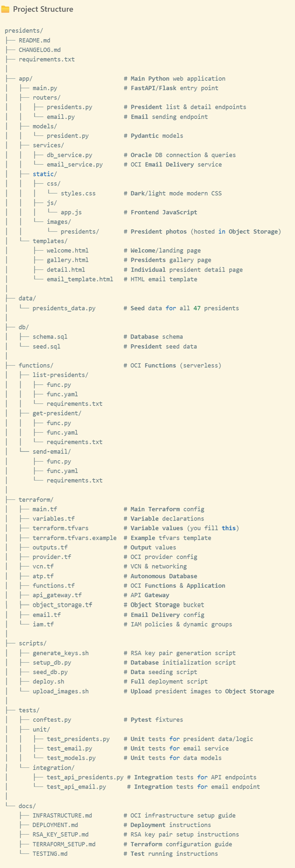Select schema.sql under db folder

(50, 337)
